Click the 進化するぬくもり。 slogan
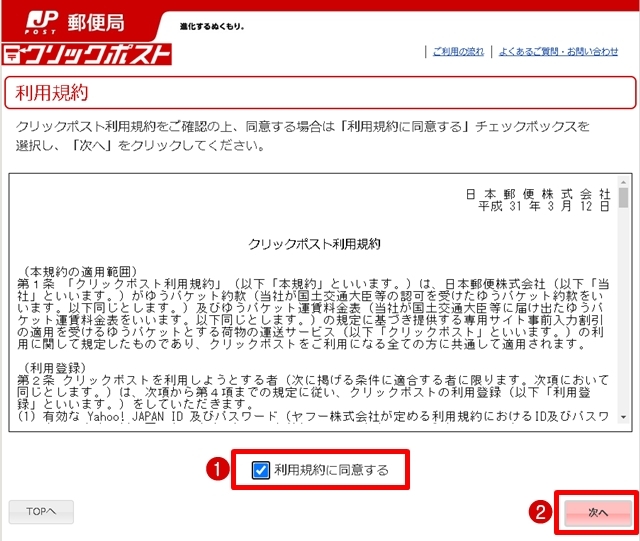 click(x=212, y=27)
